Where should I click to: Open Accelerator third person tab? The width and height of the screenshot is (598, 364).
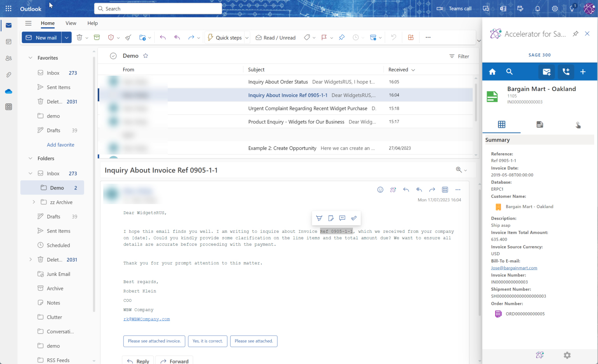[578, 125]
